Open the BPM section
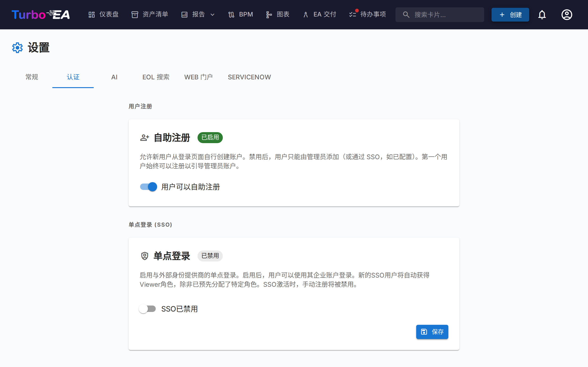The height and width of the screenshot is (367, 588). tap(240, 14)
